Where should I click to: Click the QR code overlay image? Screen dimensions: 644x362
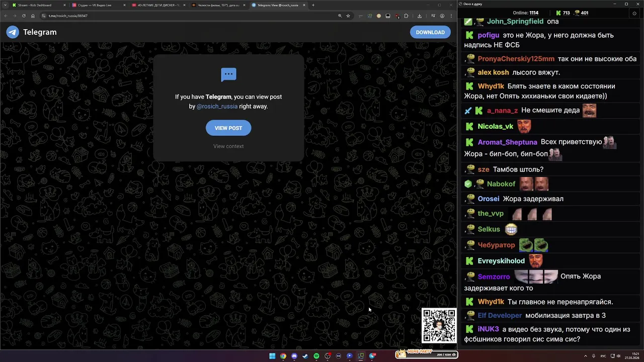point(439,326)
